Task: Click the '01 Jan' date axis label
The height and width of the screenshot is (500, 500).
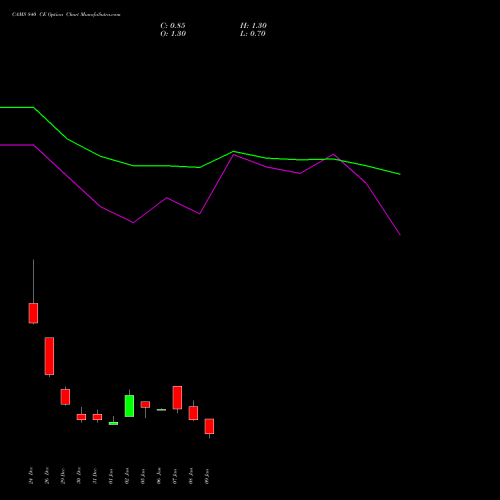Action: coord(111,476)
